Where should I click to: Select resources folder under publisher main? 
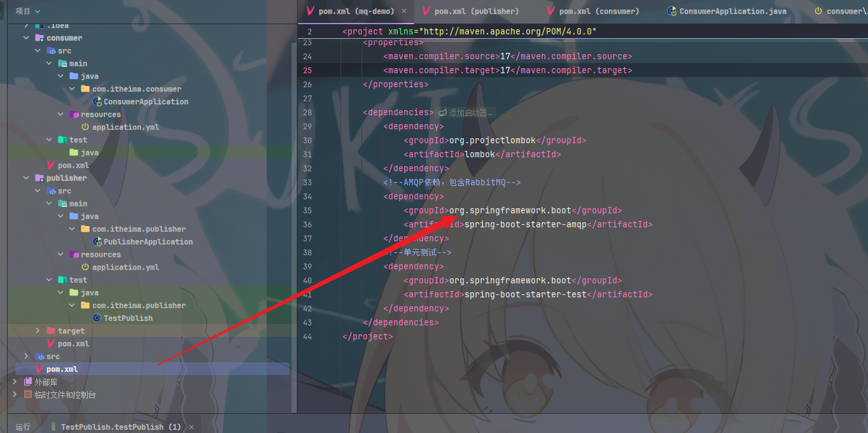click(x=101, y=255)
